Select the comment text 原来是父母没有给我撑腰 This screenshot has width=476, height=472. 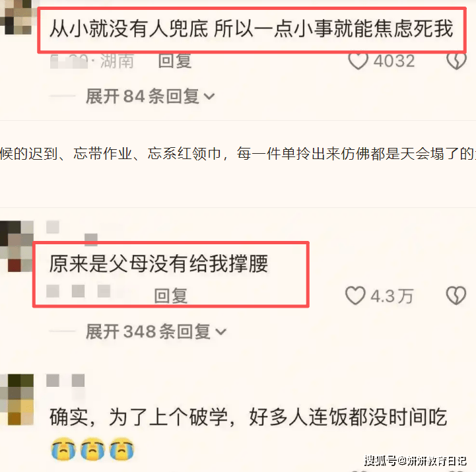coord(158,263)
